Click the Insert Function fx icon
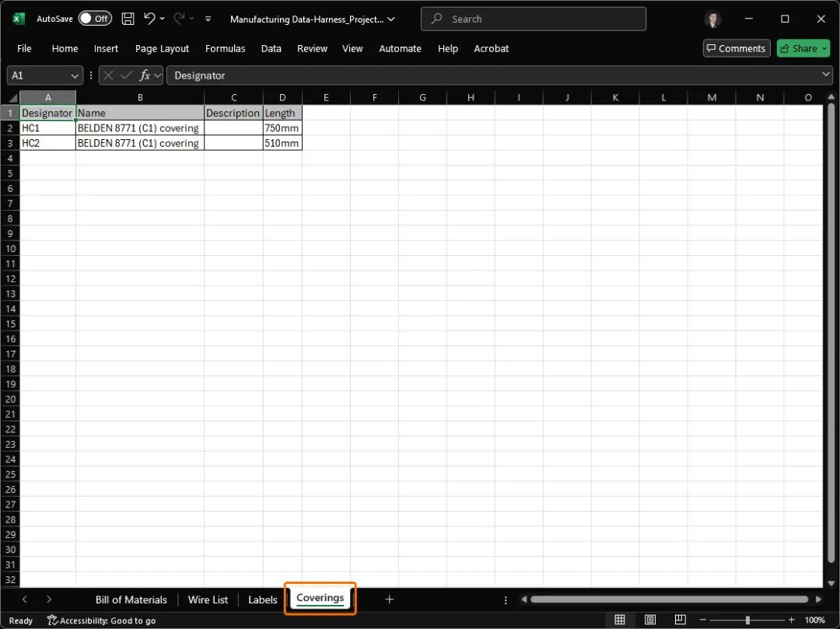 (x=145, y=75)
